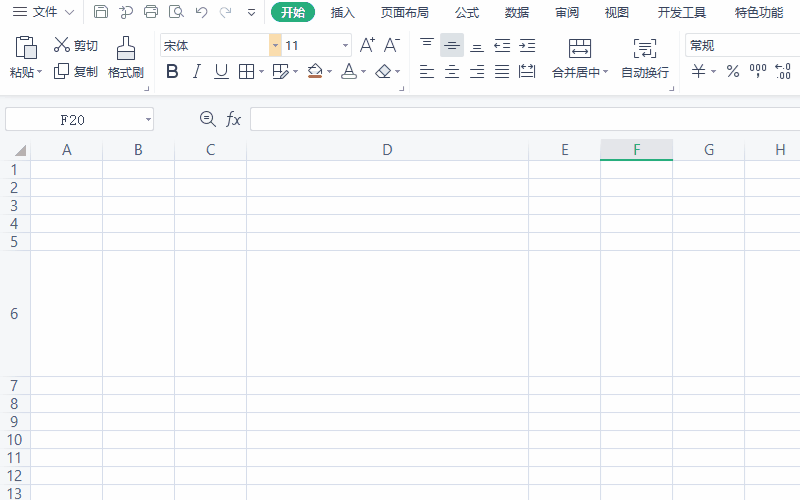Select column D header
This screenshot has width=800, height=500.
coord(387,150)
